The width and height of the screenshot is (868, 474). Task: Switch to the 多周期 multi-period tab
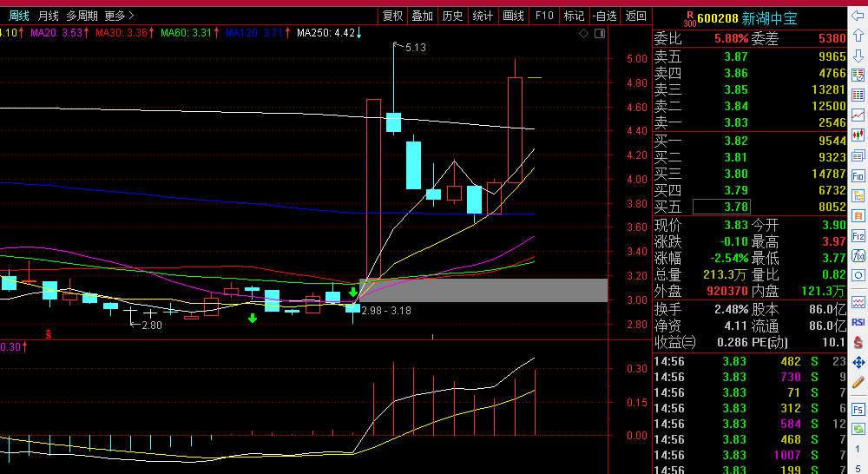(82, 16)
